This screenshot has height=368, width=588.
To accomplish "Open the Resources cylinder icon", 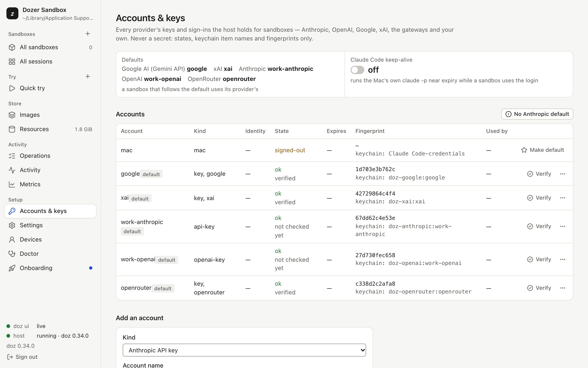I will pos(12,129).
